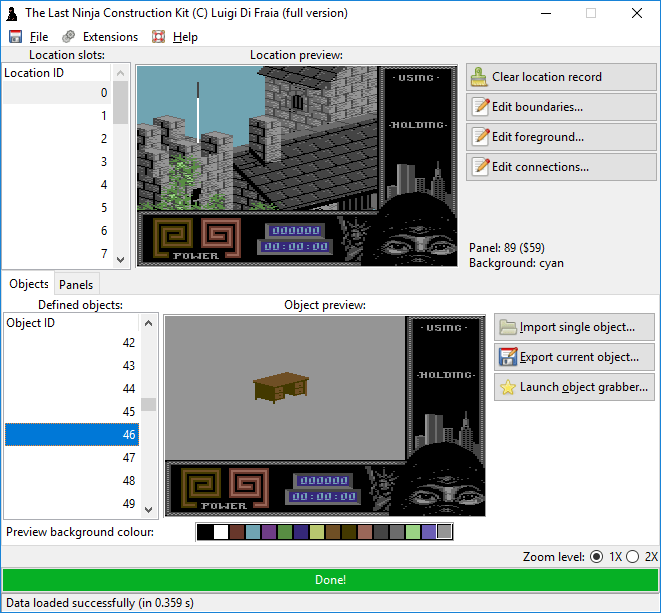Click the Clear location record broom icon
Viewport: 661px width, 613px height.
tap(480, 77)
